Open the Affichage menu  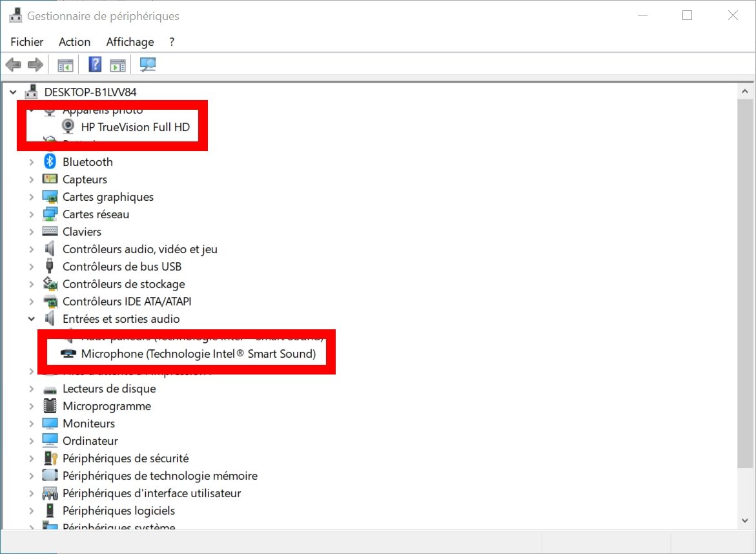tap(130, 42)
